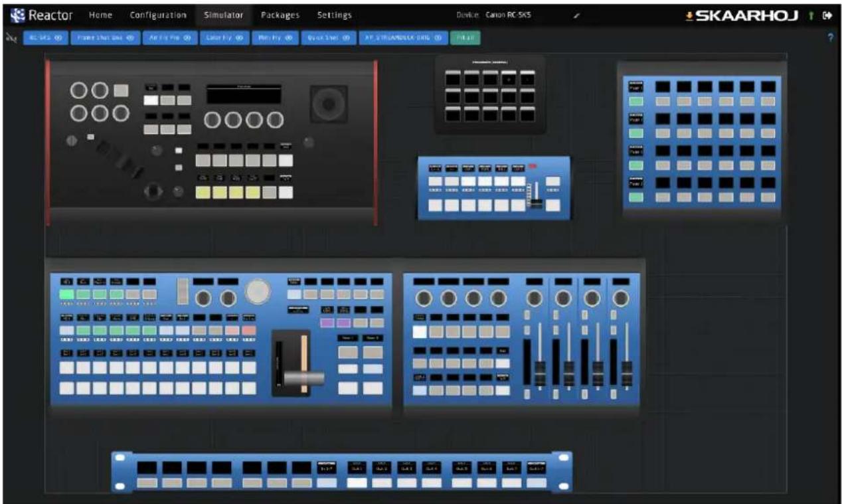
Task: Click the topmost green button on the Color Fly panel
Action: pyautogui.click(x=637, y=102)
